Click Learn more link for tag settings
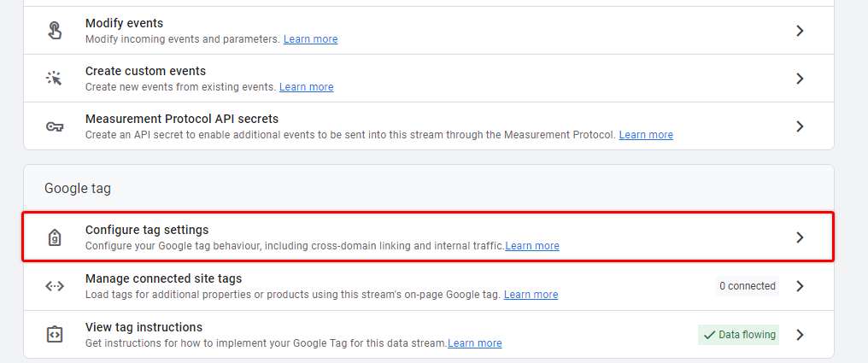The image size is (868, 363). tap(532, 246)
